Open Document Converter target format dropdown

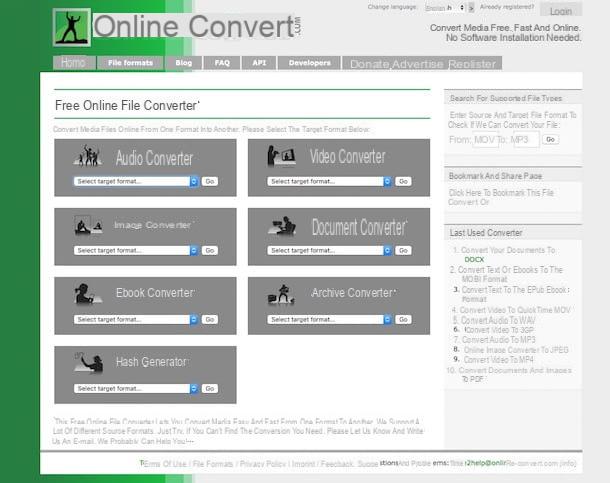click(330, 250)
